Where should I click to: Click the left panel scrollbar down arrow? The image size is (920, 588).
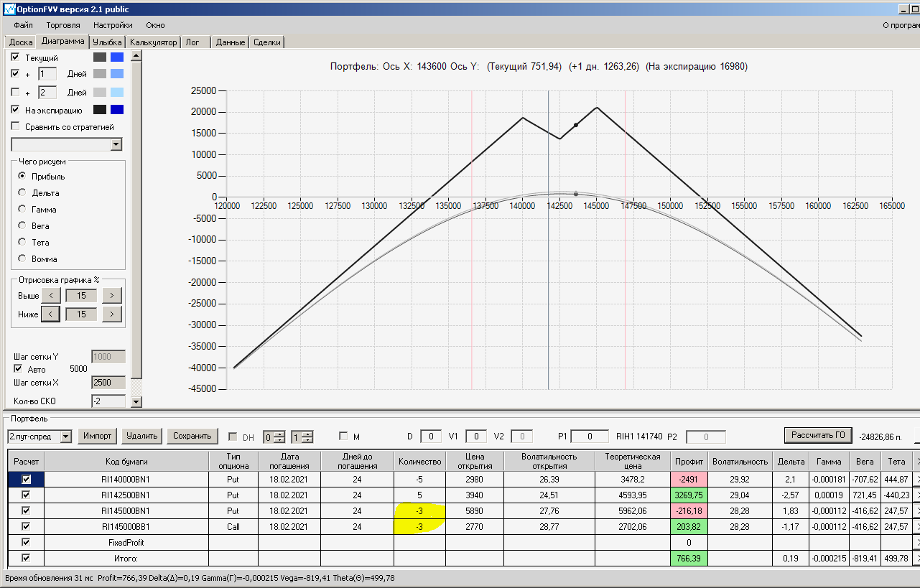137,402
